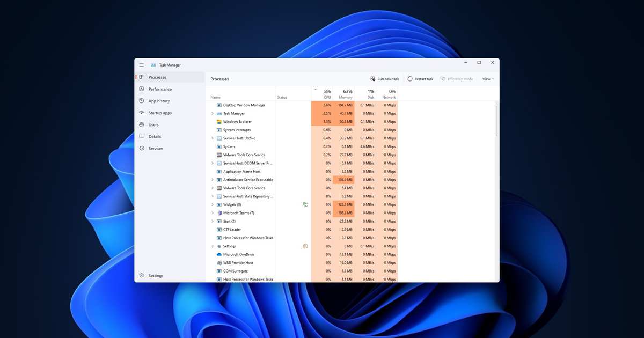Click the Efficiency mode button

pos(457,79)
